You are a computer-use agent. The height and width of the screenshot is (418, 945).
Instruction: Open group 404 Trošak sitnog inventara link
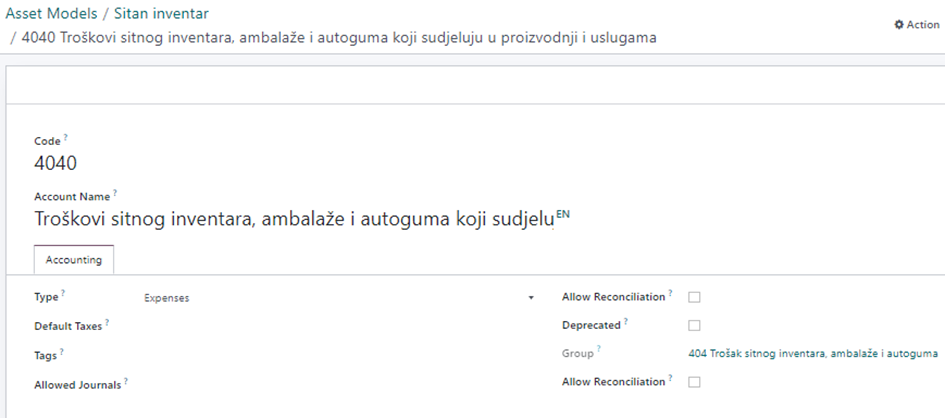(x=812, y=353)
